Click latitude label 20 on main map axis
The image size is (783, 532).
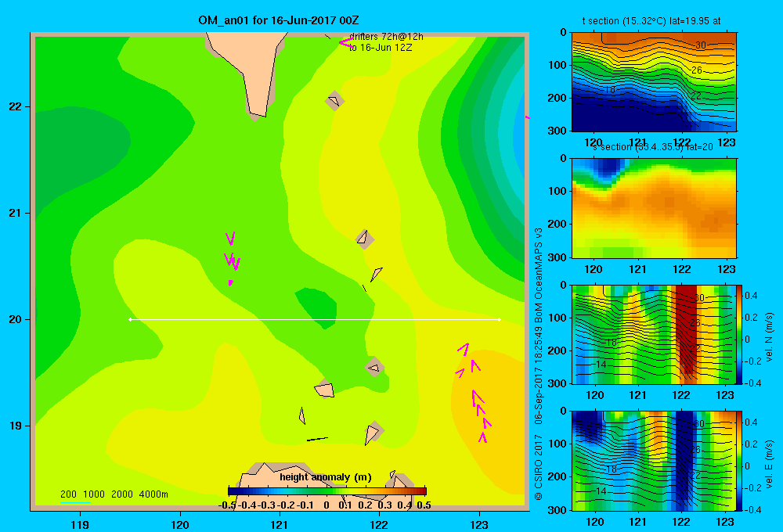(x=16, y=319)
